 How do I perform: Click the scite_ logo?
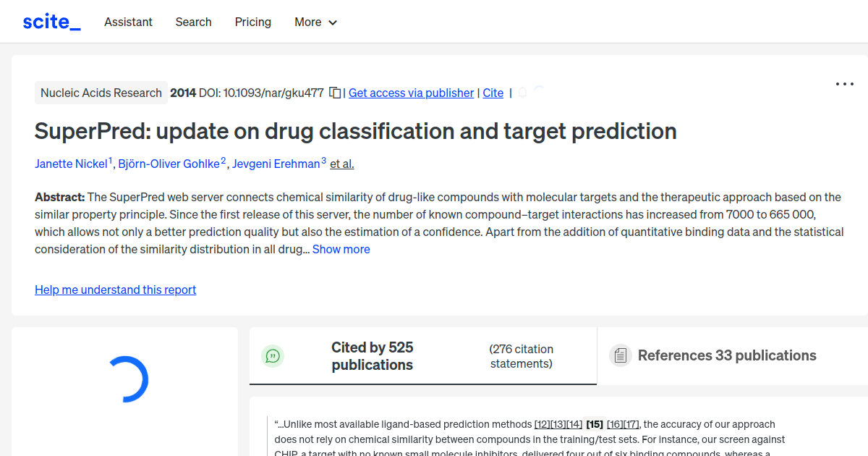pyautogui.click(x=51, y=21)
